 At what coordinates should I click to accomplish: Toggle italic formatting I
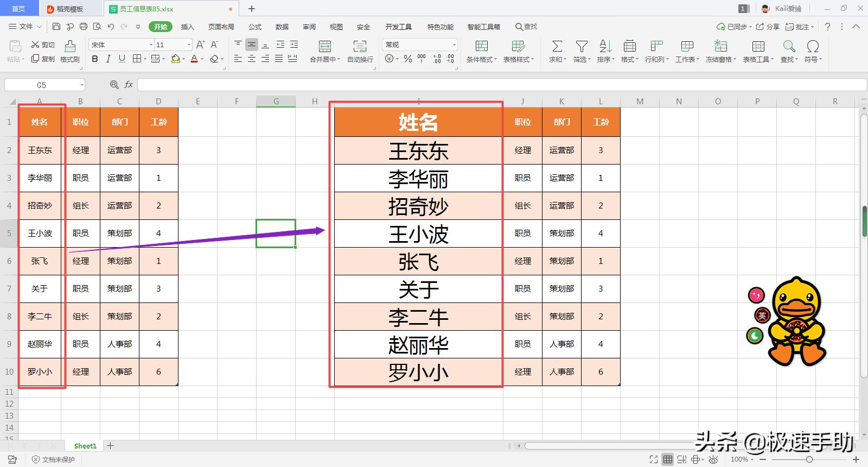point(108,59)
